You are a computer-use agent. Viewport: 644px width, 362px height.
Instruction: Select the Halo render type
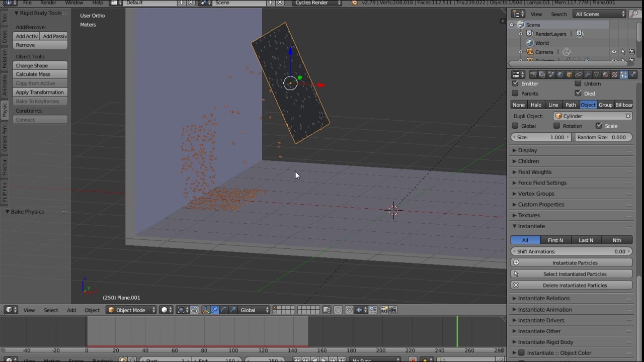536,105
